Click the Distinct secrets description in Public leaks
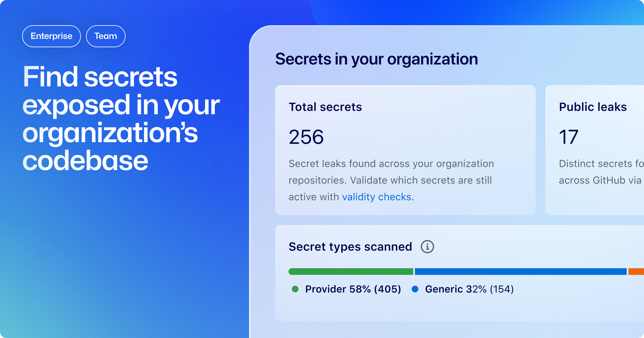The image size is (644, 338). pyautogui.click(x=601, y=172)
